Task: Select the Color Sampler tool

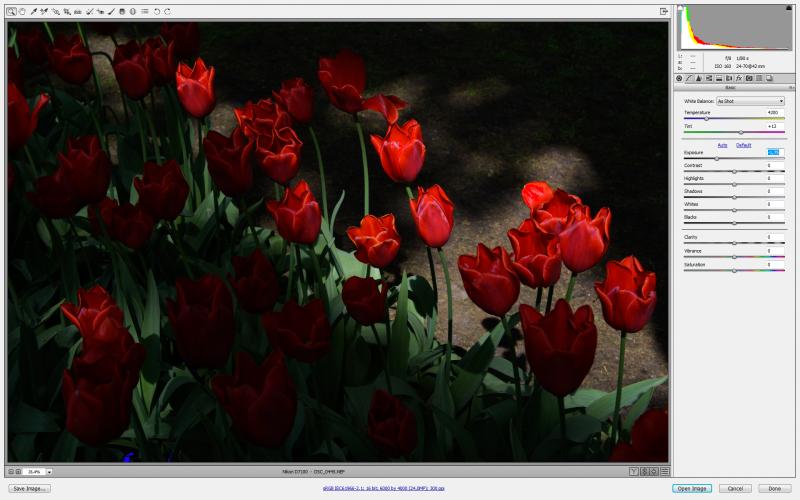Action: tap(44, 11)
